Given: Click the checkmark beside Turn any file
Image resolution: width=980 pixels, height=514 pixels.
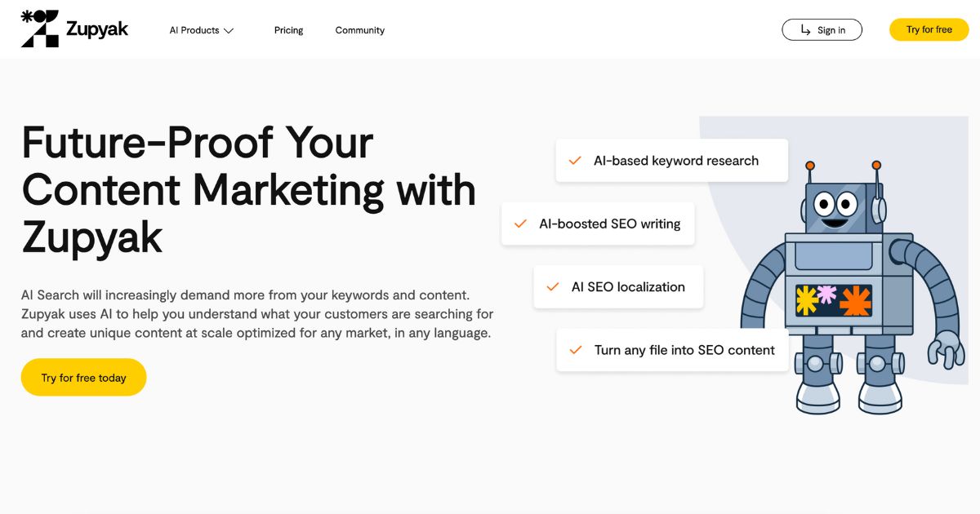Looking at the screenshot, I should point(576,350).
